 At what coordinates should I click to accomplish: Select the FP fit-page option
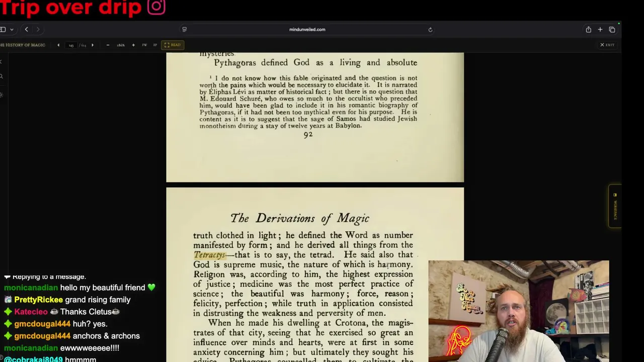pyautogui.click(x=155, y=45)
